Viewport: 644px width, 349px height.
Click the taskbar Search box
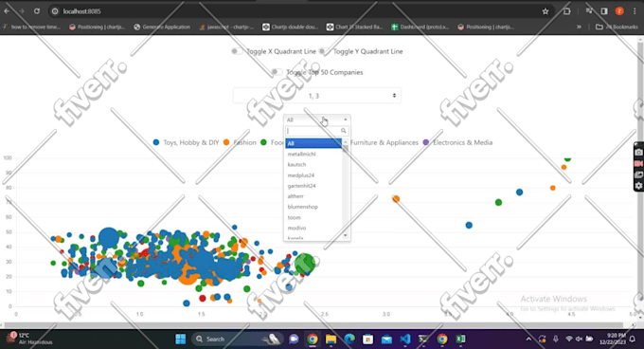click(238, 340)
